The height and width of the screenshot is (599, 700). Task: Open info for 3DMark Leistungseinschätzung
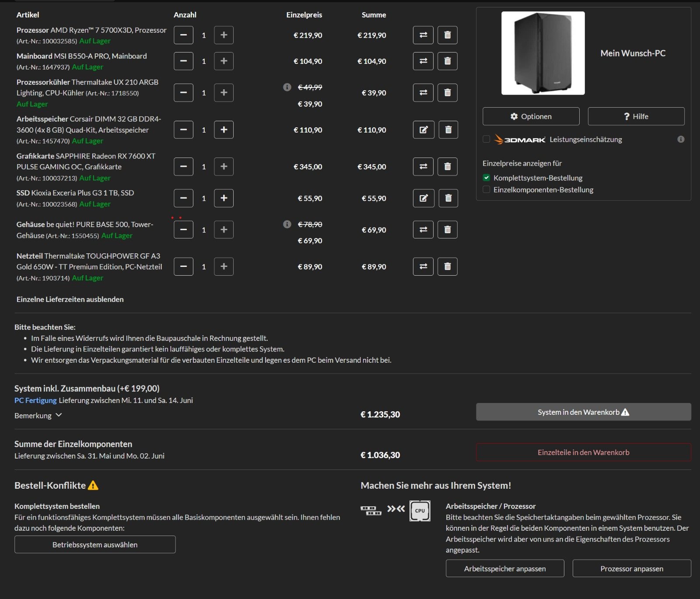pos(681,139)
